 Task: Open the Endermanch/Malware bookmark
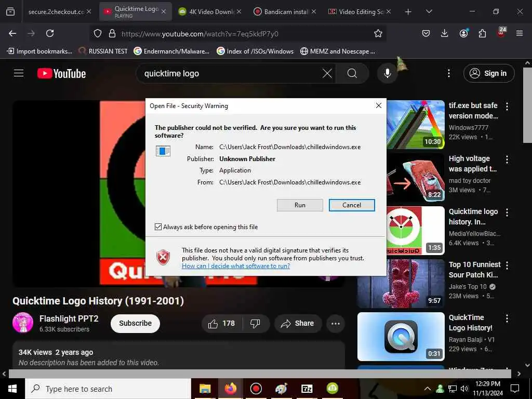coord(171,51)
